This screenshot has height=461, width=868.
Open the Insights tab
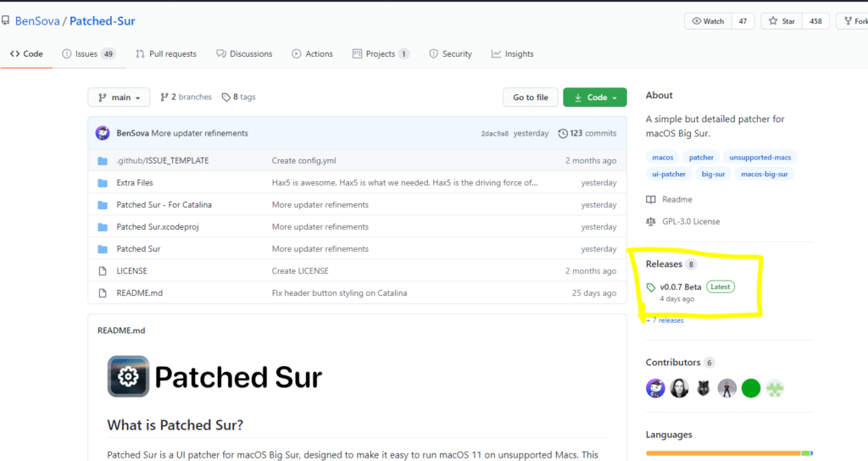[x=512, y=54]
